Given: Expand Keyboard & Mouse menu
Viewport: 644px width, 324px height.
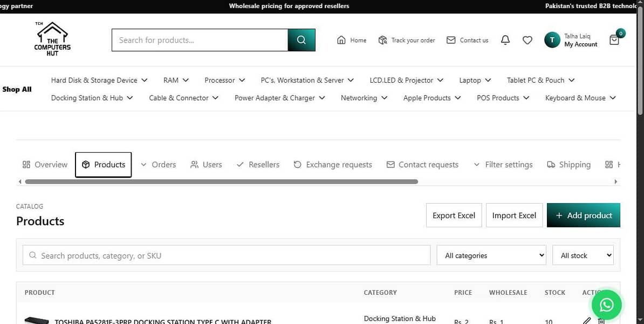Looking at the screenshot, I should click(x=580, y=98).
